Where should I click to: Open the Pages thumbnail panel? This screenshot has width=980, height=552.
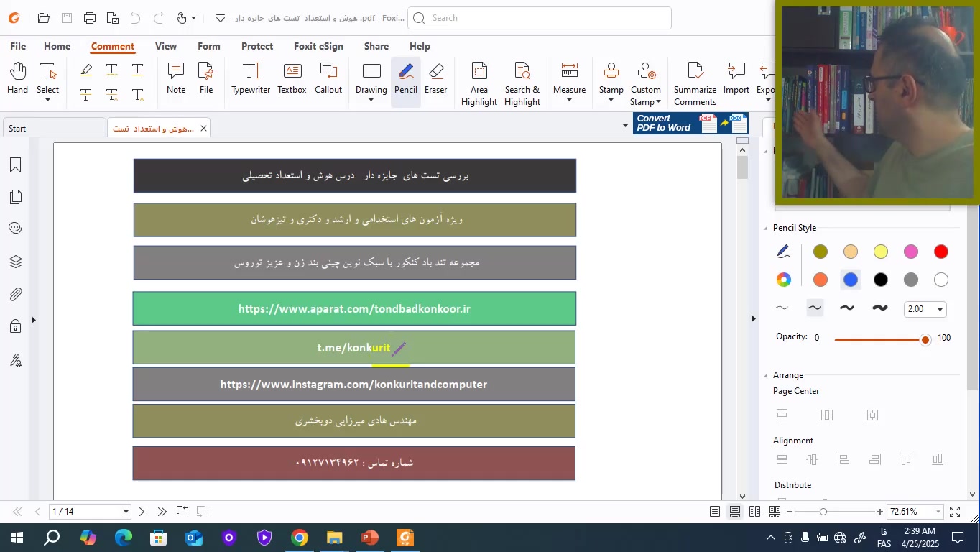[x=15, y=197]
